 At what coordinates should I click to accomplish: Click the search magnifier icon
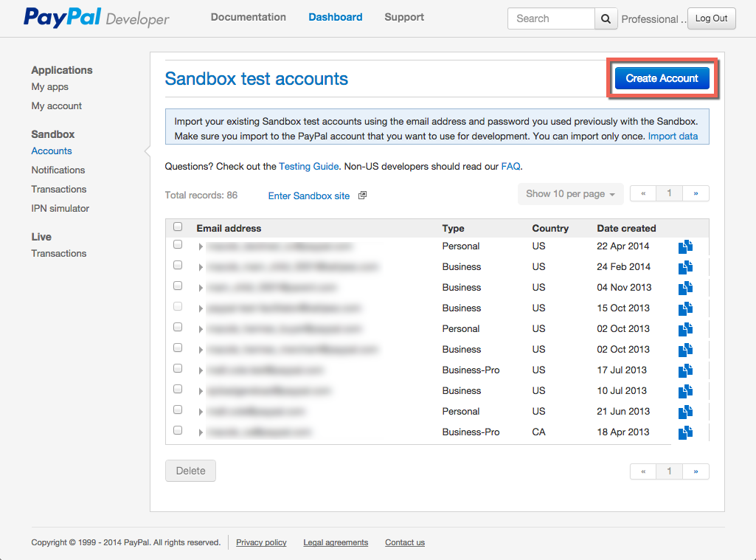click(606, 18)
